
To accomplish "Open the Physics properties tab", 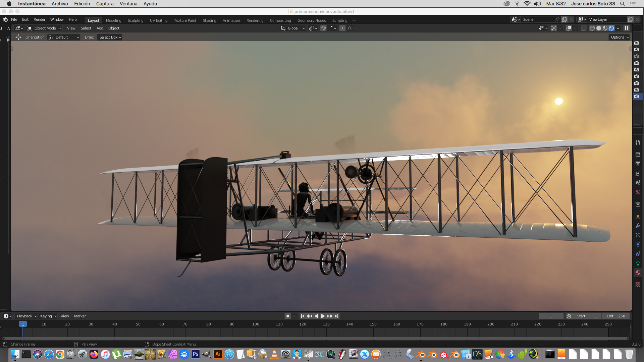I will tap(638, 244).
